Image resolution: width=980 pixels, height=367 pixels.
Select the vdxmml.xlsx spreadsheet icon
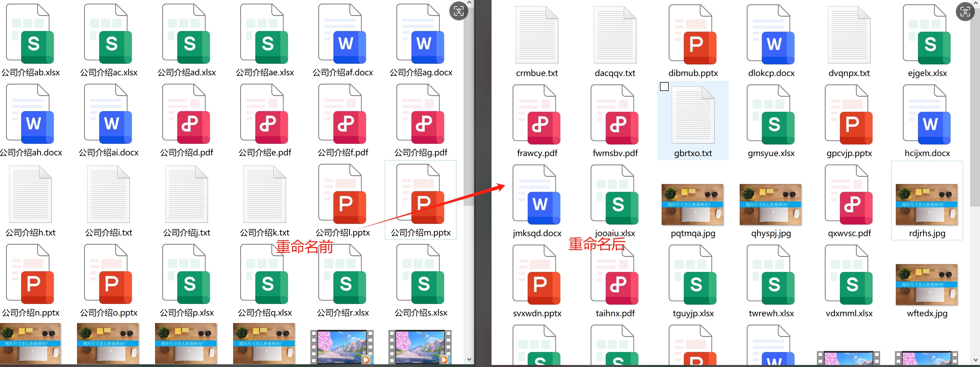(849, 275)
